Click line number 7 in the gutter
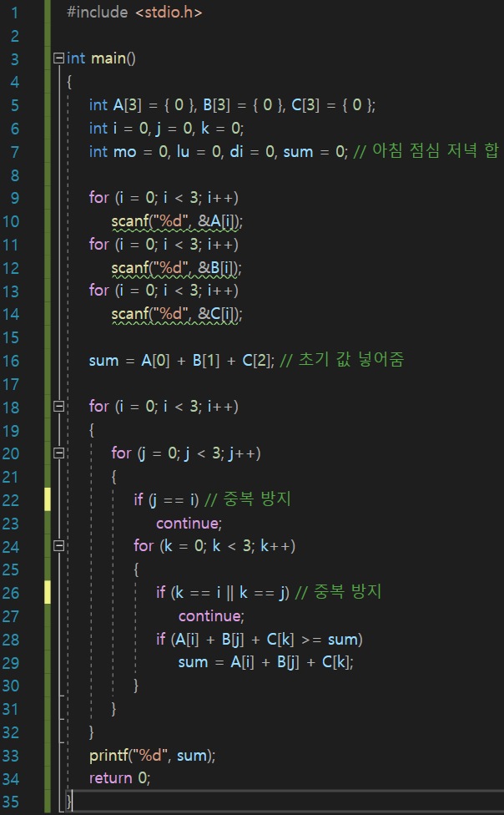 [x=14, y=152]
